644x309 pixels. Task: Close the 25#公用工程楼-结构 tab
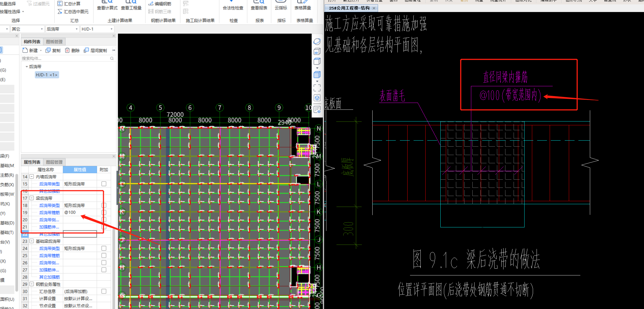(374, 8)
